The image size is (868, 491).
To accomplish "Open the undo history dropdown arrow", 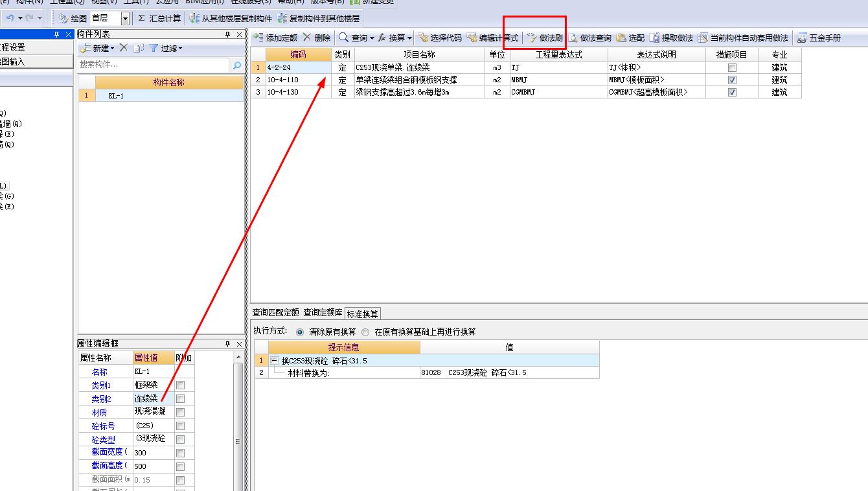I will (x=20, y=18).
